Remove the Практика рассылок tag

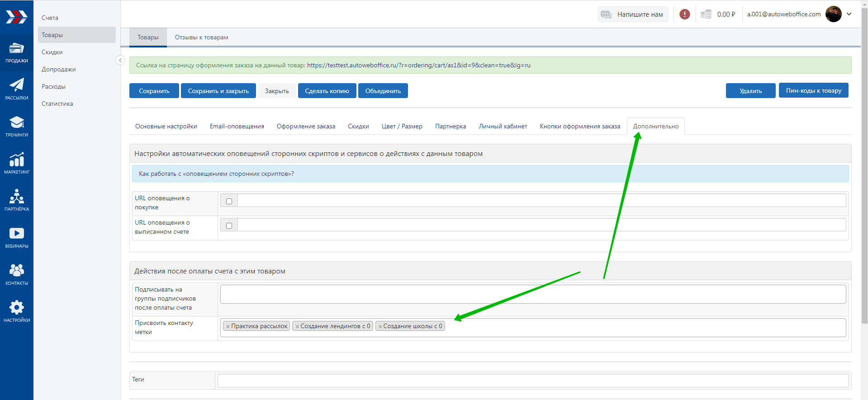(x=228, y=326)
